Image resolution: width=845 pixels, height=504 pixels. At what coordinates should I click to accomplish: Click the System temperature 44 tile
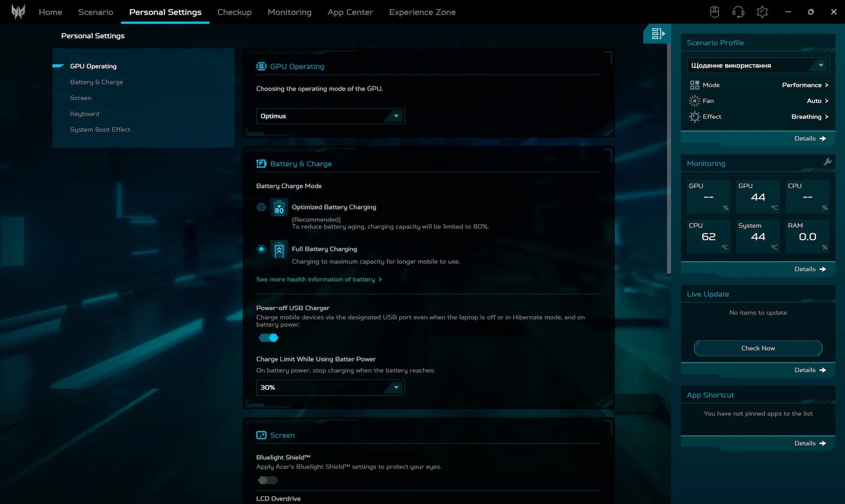click(758, 236)
